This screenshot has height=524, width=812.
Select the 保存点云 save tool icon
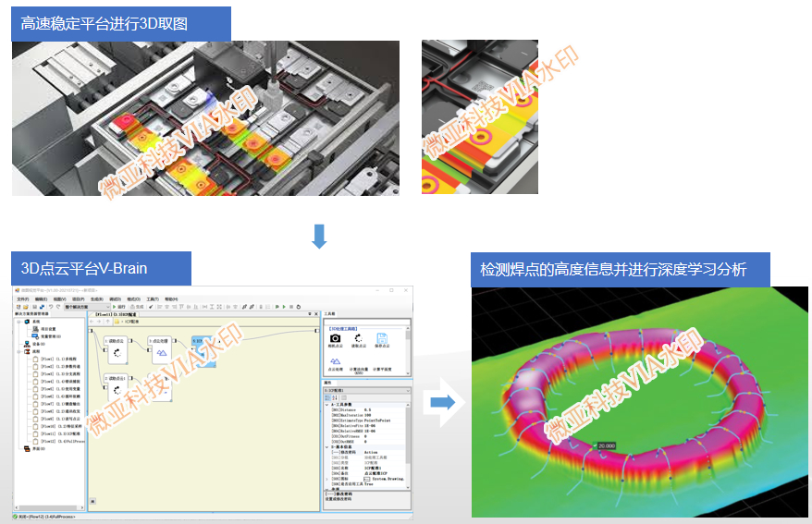coord(381,338)
